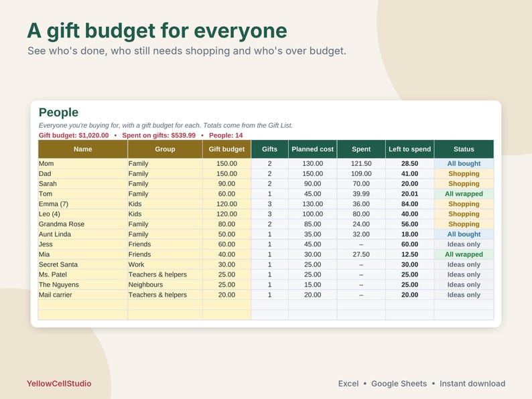The height and width of the screenshot is (399, 532).
Task: Click Mom's All bought status cell
Action: pos(464,163)
